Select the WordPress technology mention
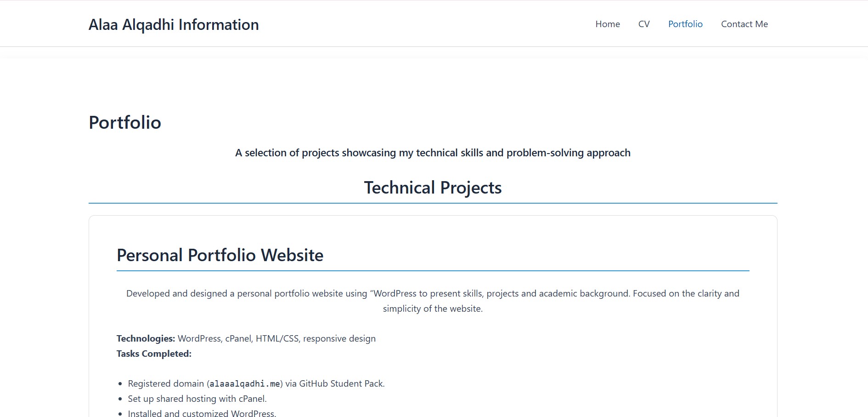Screen dimensions: 868x417 199,338
